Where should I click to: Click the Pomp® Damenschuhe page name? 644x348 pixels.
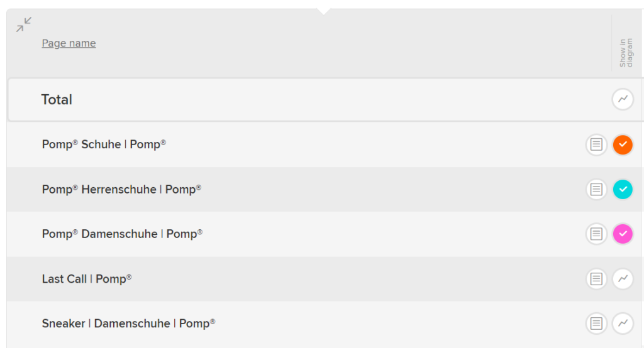(122, 234)
